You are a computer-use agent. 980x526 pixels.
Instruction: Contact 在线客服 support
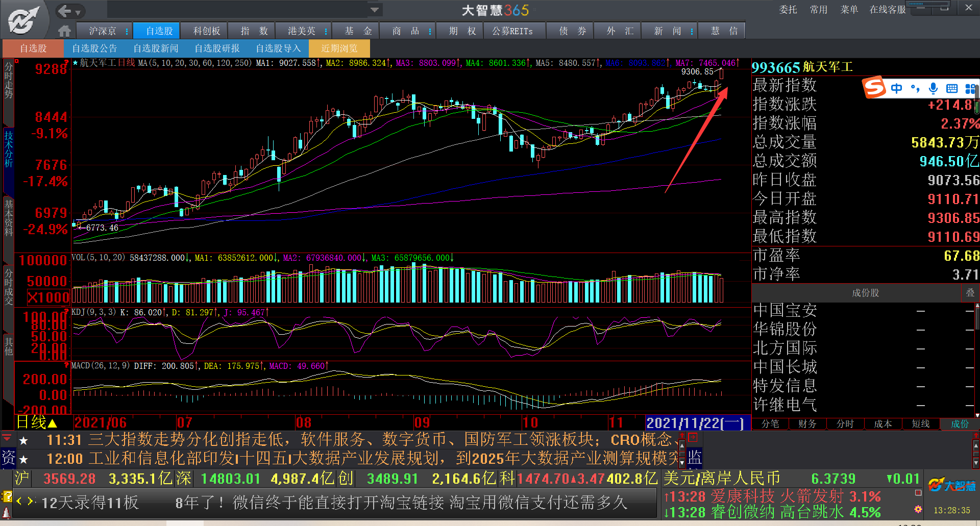[888, 10]
